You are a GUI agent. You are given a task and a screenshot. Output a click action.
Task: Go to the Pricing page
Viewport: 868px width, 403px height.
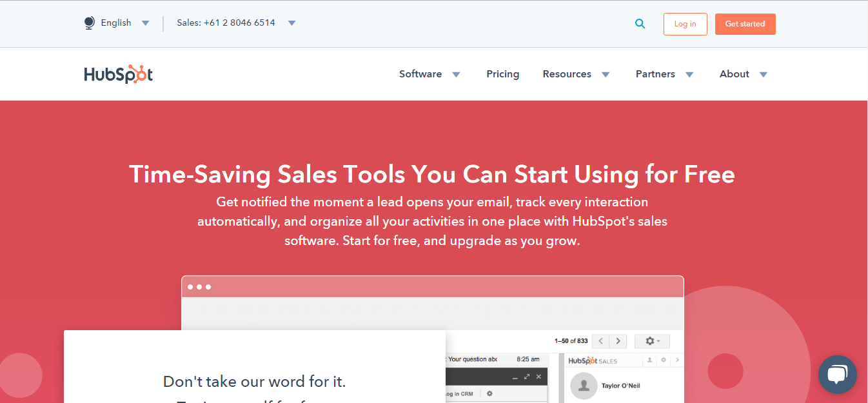pos(503,74)
